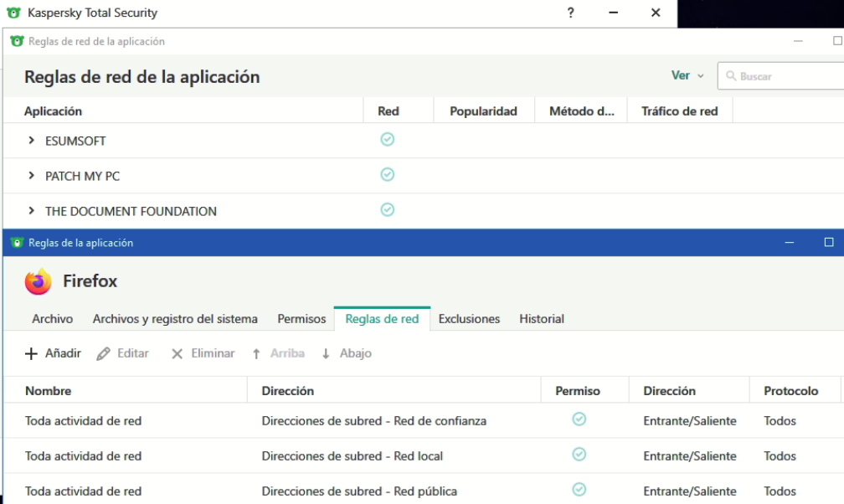Sort by Nombre column header
844x504 pixels.
pos(48,390)
